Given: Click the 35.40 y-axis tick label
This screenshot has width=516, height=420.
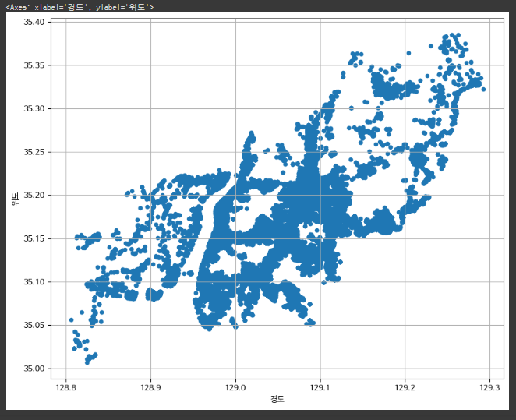Looking at the screenshot, I should click(34, 22).
